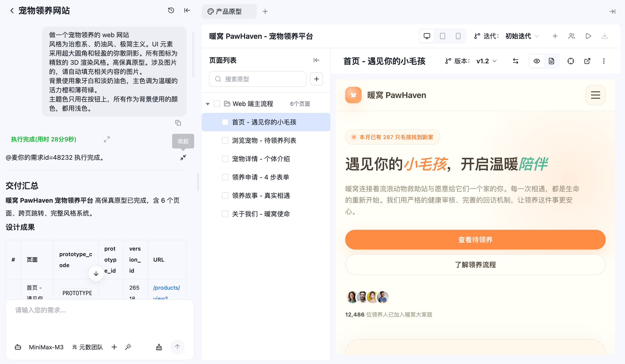Open the 初始迭代 iteration dropdown

click(x=522, y=36)
